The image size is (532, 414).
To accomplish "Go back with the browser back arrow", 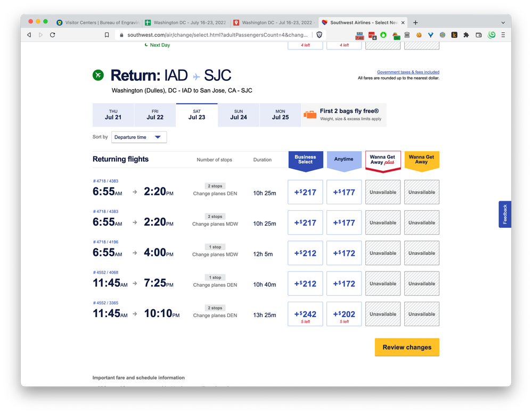I will pyautogui.click(x=29, y=35).
